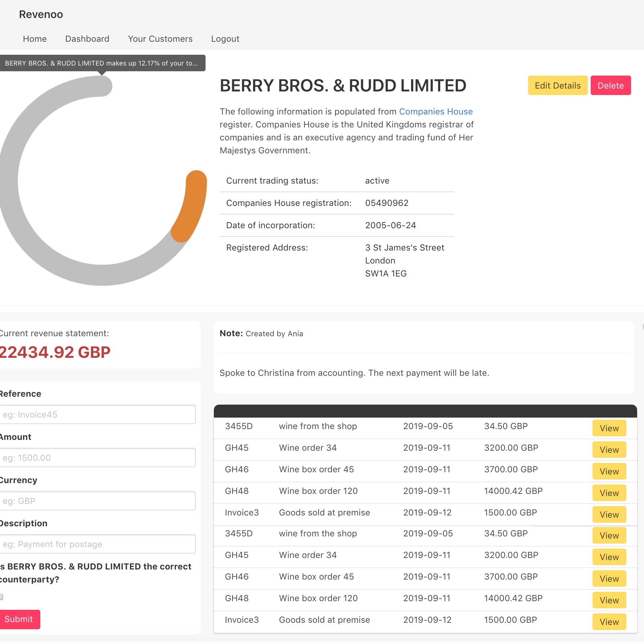The height and width of the screenshot is (644, 644).
Task: Tick the correct counterparty checkbox
Action: tap(1, 597)
